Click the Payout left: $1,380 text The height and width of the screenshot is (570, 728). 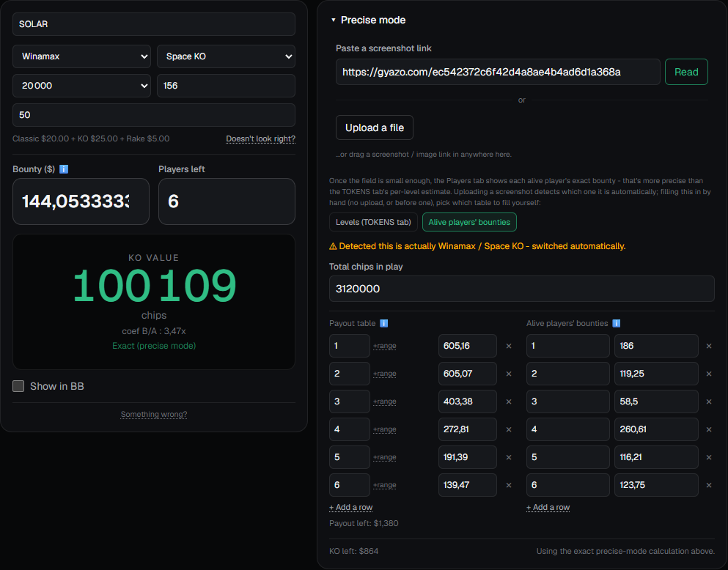(364, 523)
